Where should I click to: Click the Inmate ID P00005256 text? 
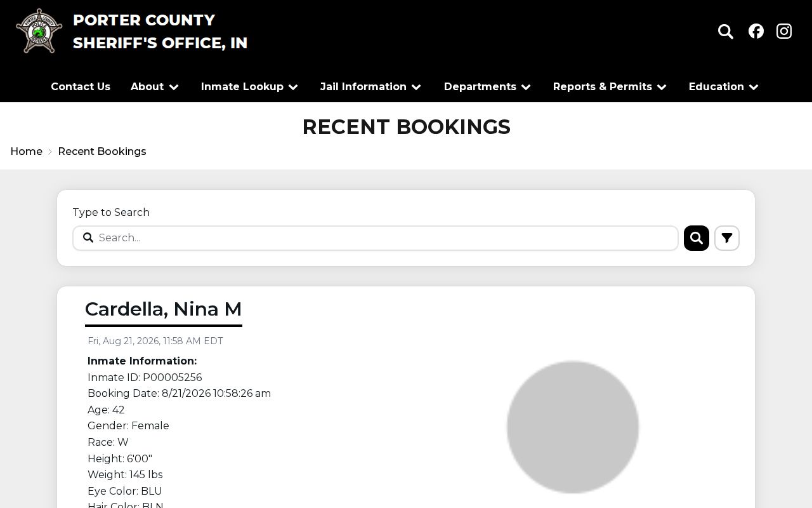tap(145, 377)
